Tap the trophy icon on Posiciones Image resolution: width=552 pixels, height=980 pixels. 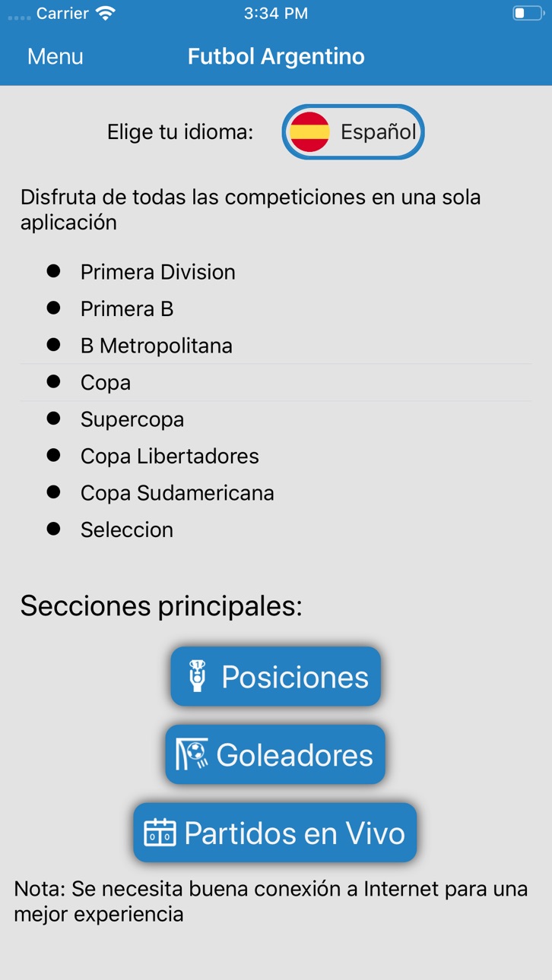(x=198, y=676)
